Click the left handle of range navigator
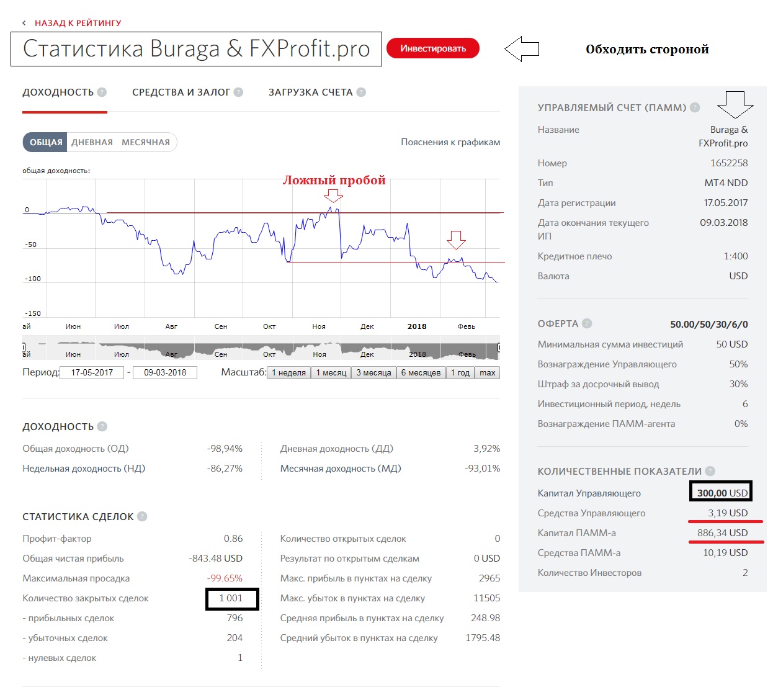Viewport: 773px width, 700px height. [x=24, y=348]
